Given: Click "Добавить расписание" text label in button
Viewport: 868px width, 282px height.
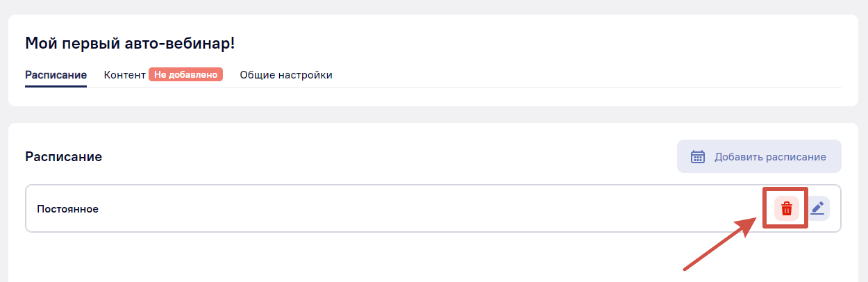Looking at the screenshot, I should [x=770, y=156].
